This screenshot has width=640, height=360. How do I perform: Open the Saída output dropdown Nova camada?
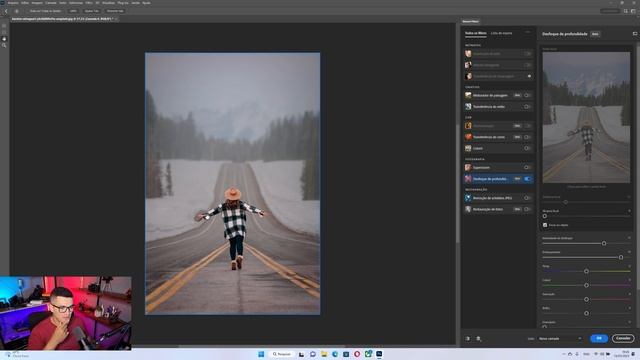[x=560, y=338]
